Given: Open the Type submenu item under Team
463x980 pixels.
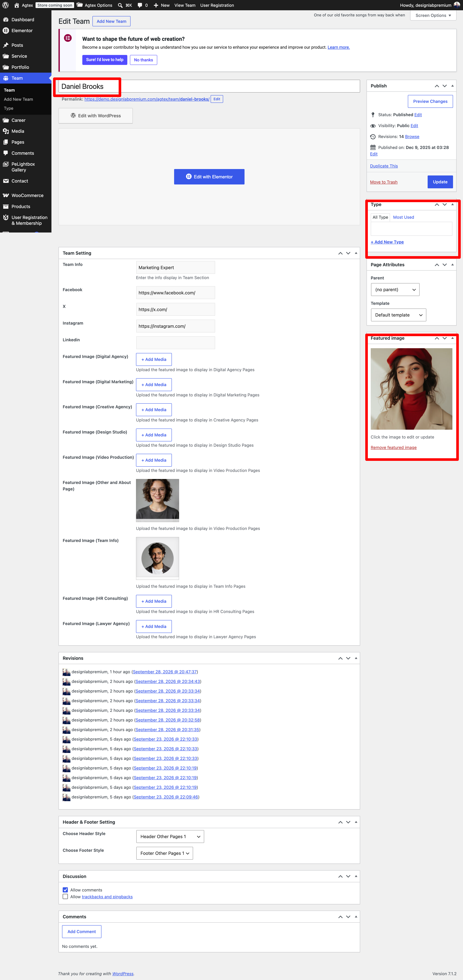Looking at the screenshot, I should click(8, 108).
